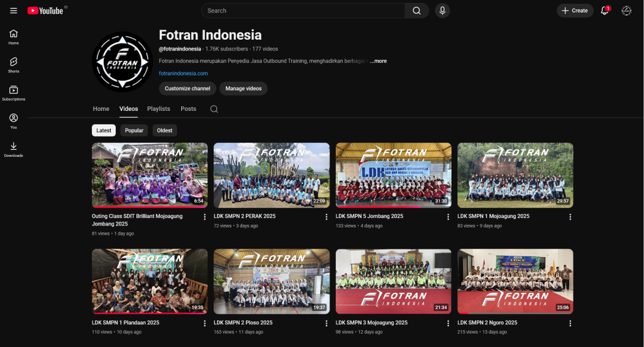Go to Shorts in sidebar

click(13, 65)
